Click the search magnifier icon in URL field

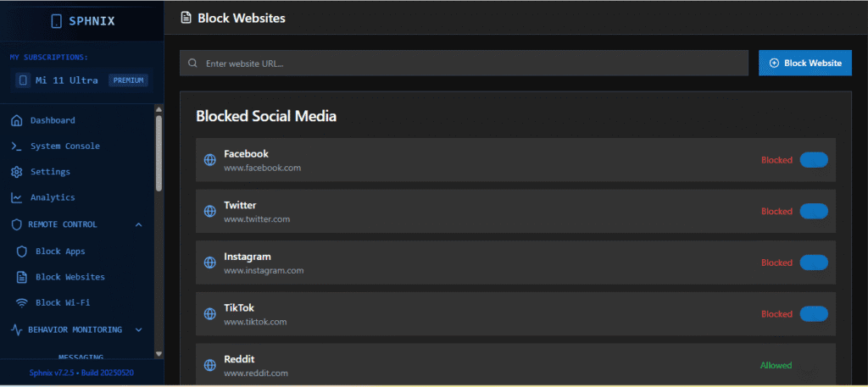click(192, 64)
